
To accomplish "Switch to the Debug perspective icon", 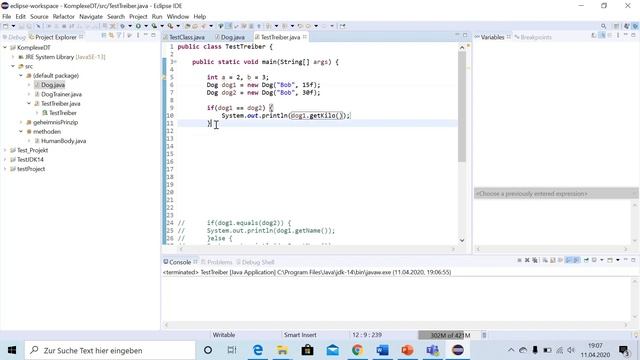I will click(635, 26).
